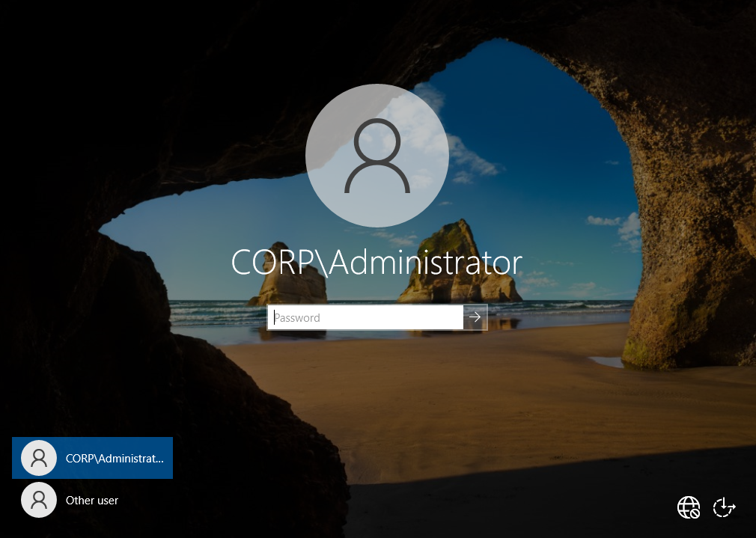Viewport: 756px width, 538px height.
Task: Click the small tide pool near the right cave wall
Action: point(606,361)
